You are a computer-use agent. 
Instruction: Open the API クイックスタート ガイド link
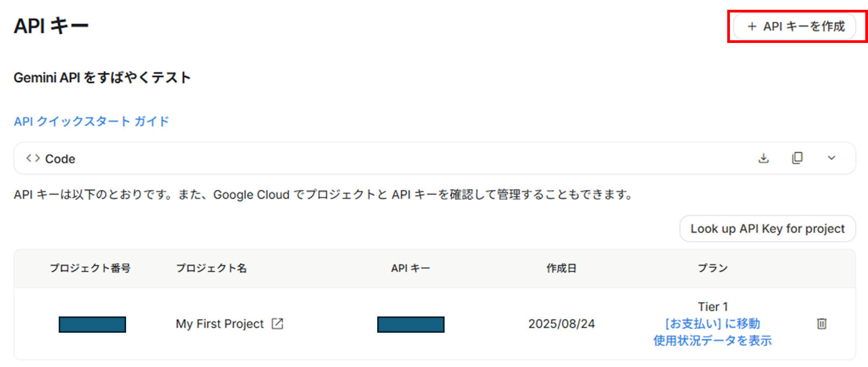91,121
